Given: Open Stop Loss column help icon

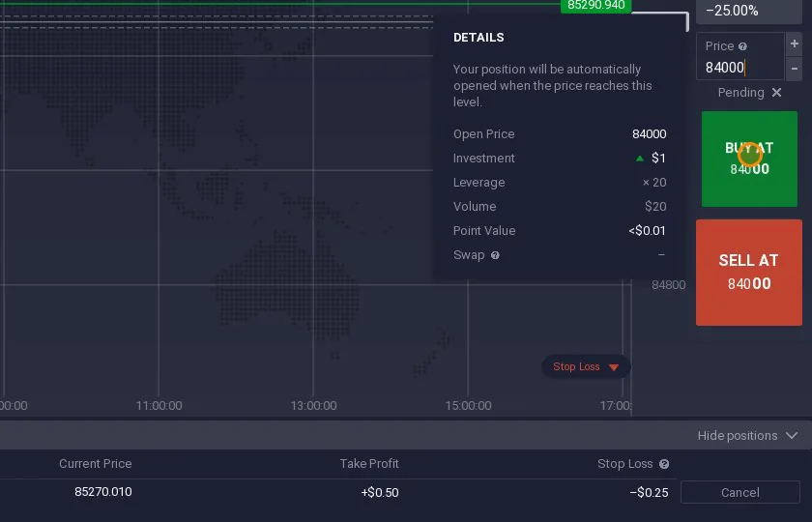Looking at the screenshot, I should (664, 464).
